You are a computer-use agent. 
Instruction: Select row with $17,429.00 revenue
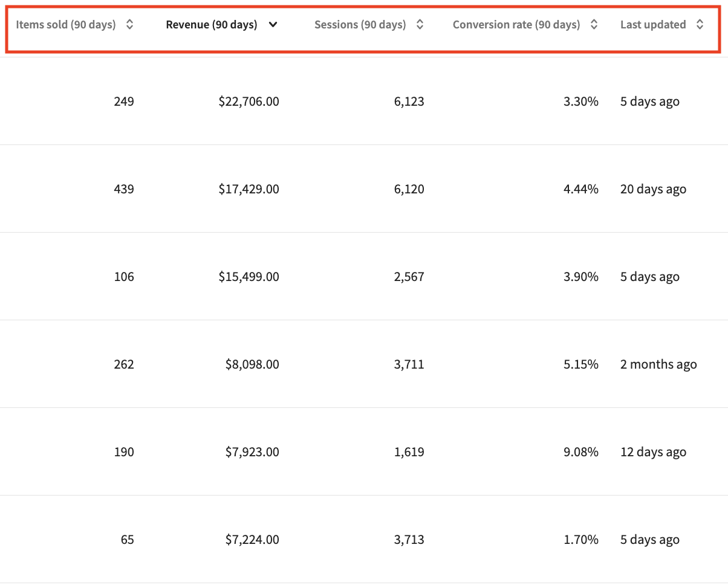(364, 189)
